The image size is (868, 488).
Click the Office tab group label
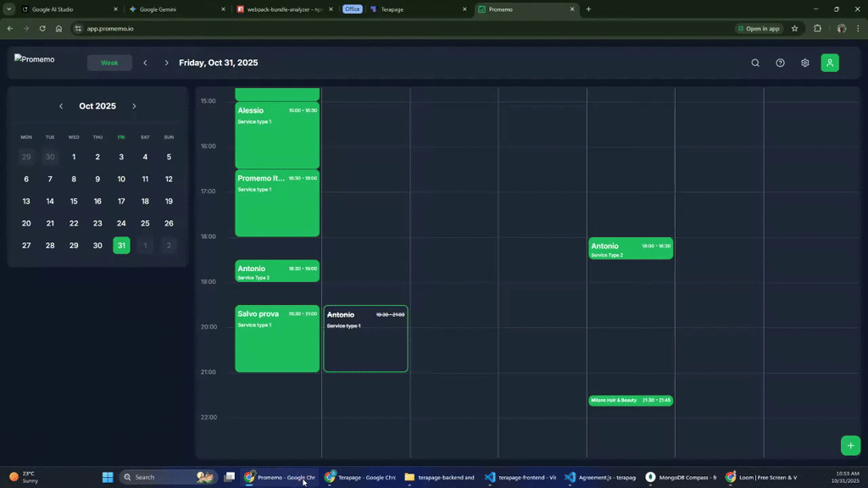coord(352,9)
